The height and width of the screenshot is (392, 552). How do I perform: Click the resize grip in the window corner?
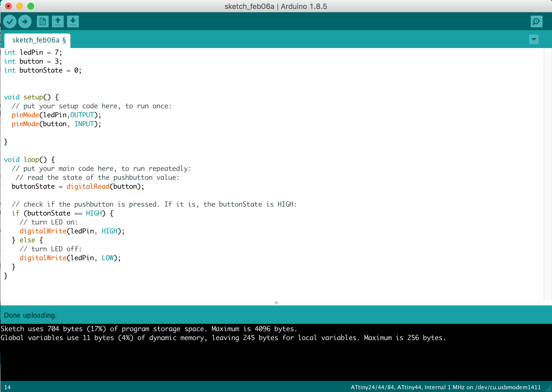(549, 389)
